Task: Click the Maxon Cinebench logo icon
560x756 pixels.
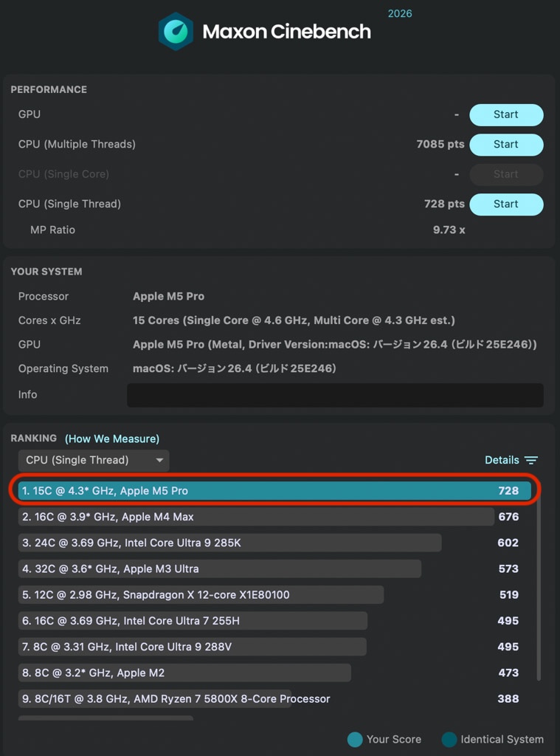Action: click(176, 32)
